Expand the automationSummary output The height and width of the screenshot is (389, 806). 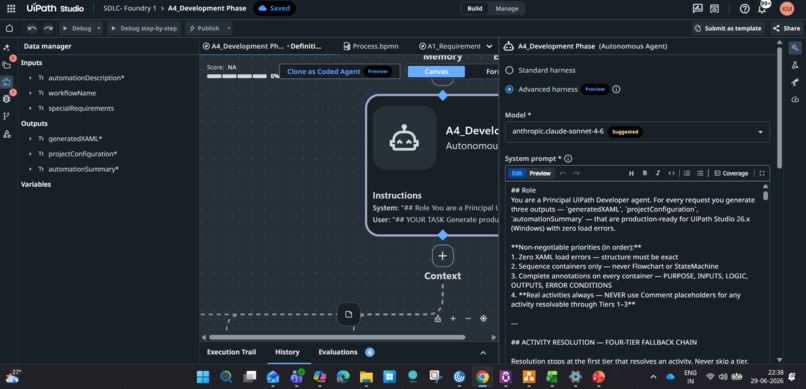click(x=31, y=169)
